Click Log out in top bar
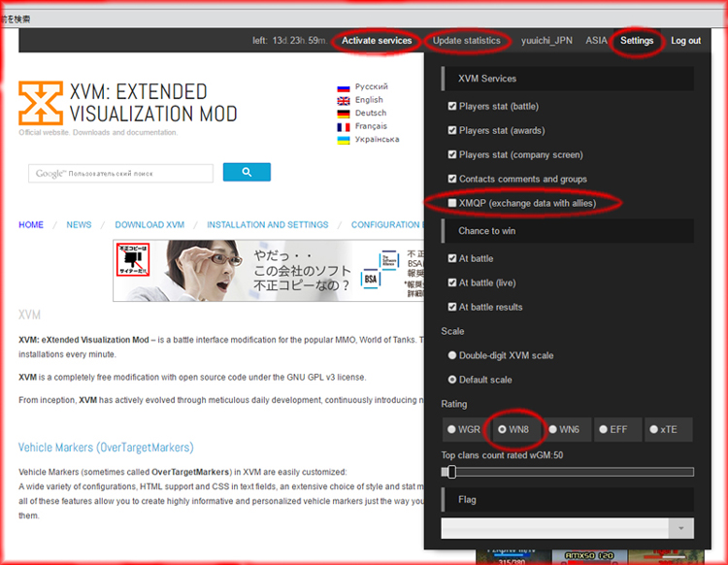Viewport: 728px width, 565px height. click(685, 41)
